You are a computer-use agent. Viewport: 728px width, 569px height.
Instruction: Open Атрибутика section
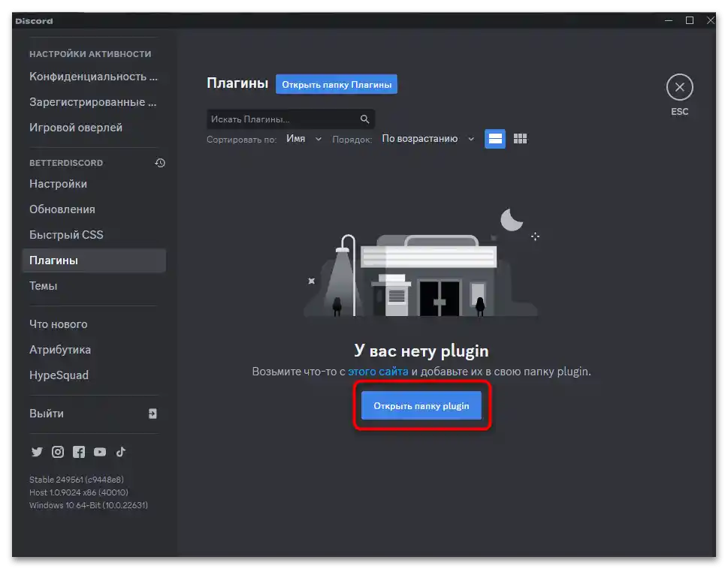pos(94,350)
